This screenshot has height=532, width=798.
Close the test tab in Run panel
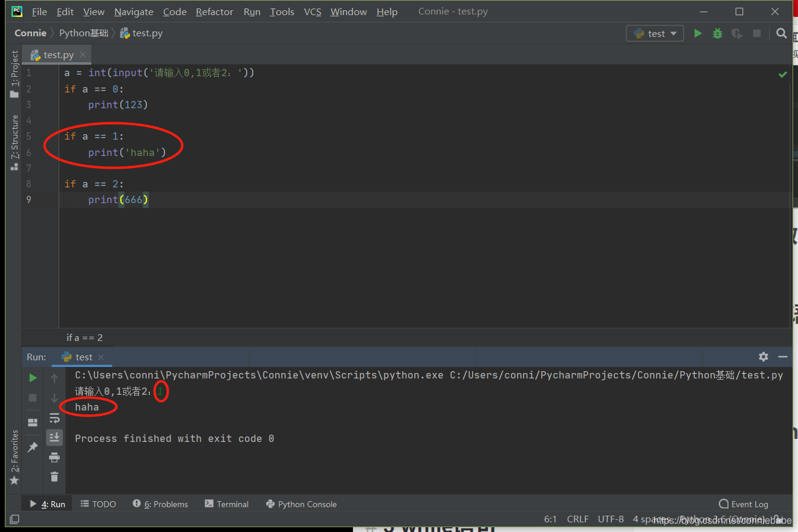(101, 357)
